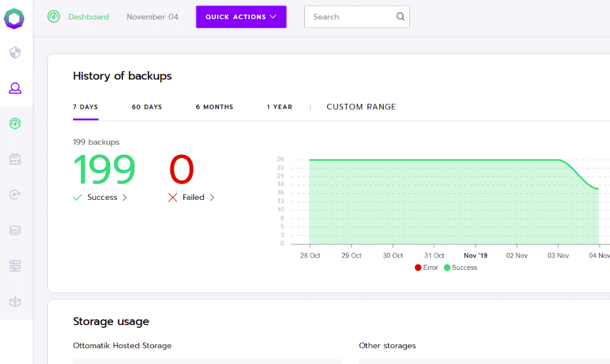The image size is (610, 364).
Task: Click the 30 Oct chart axis label
Action: point(393,255)
